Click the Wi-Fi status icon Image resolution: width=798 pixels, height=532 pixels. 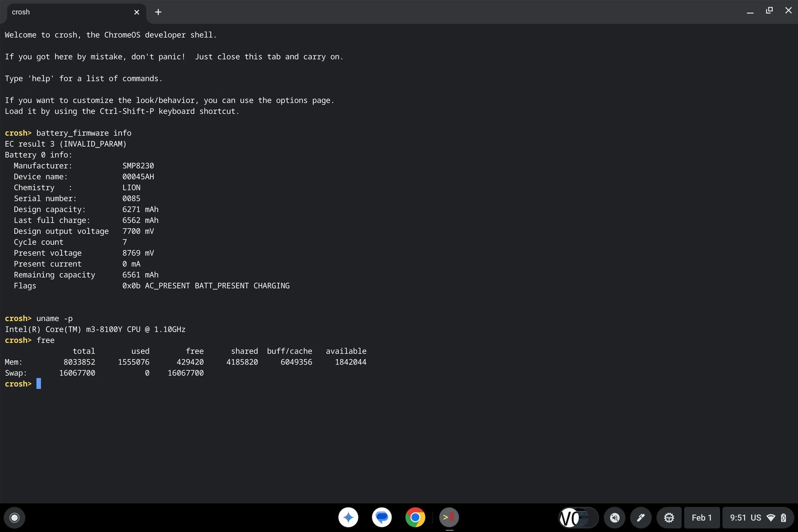pyautogui.click(x=771, y=518)
